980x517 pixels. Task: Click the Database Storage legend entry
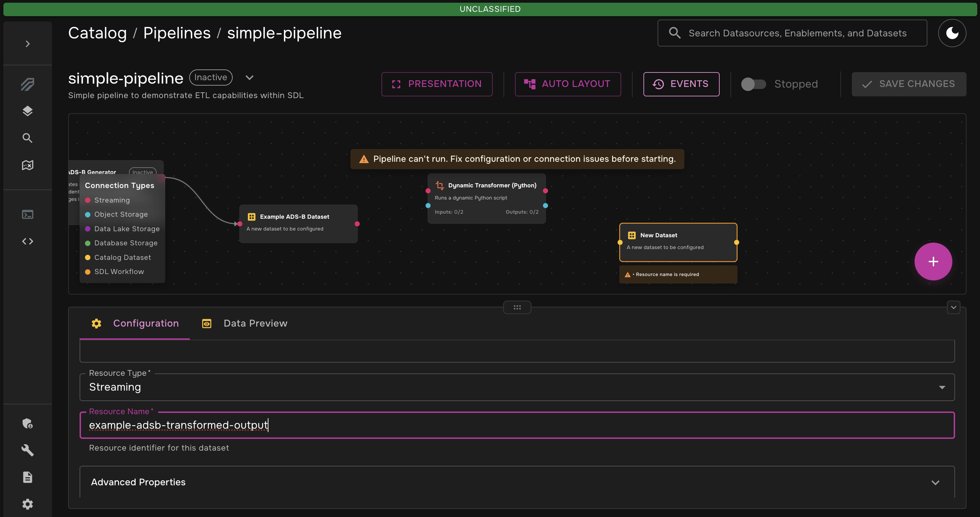coord(121,243)
